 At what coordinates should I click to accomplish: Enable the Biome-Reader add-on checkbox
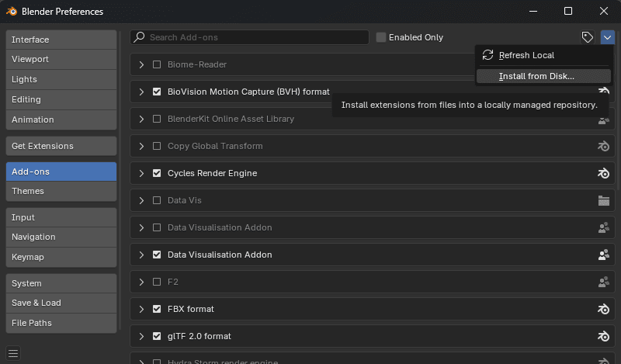point(157,64)
